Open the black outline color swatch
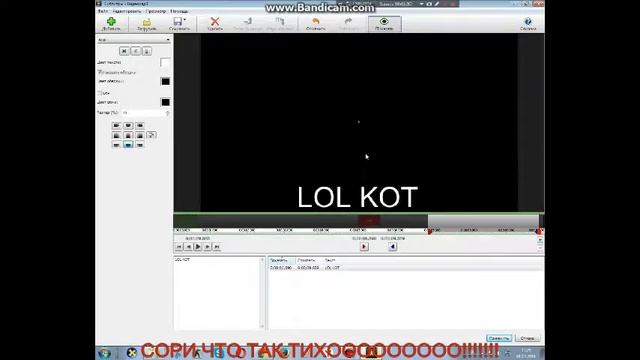The height and width of the screenshot is (360, 640). click(x=165, y=82)
